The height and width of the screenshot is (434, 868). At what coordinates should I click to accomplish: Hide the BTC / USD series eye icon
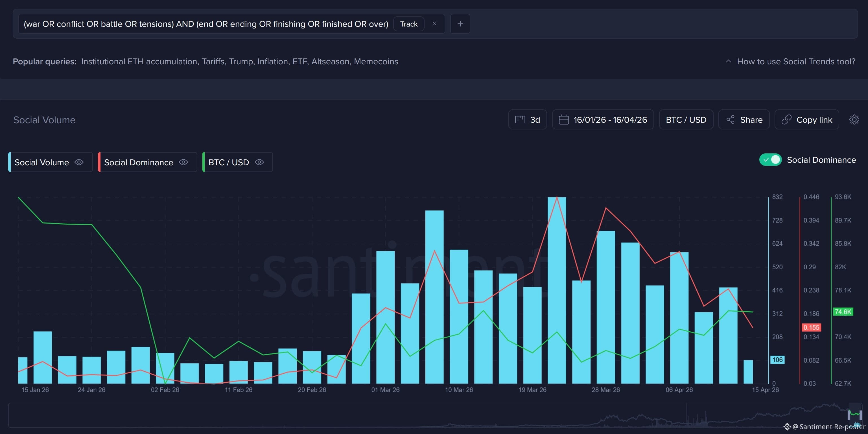tap(259, 162)
